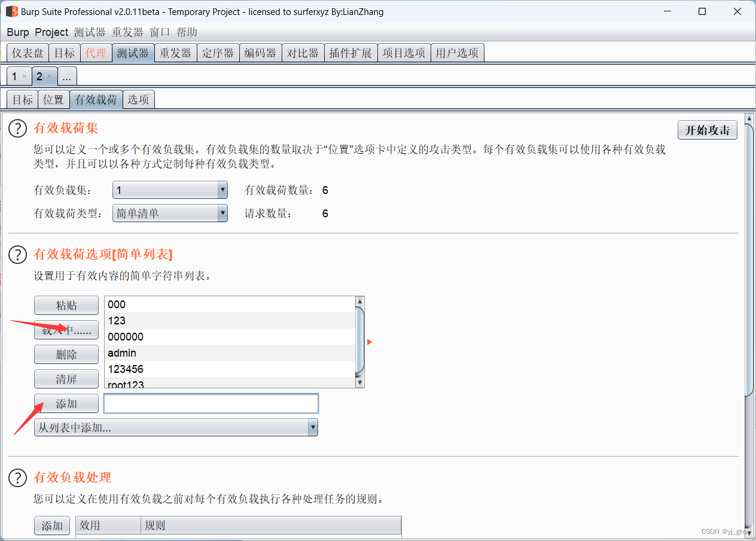Screen dimensions: 756x541
Task: Click 添加 button beside text field
Action: [x=66, y=403]
